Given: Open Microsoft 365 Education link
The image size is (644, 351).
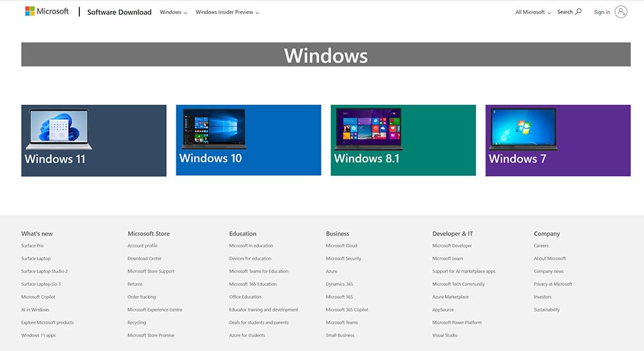Looking at the screenshot, I should point(252,283).
